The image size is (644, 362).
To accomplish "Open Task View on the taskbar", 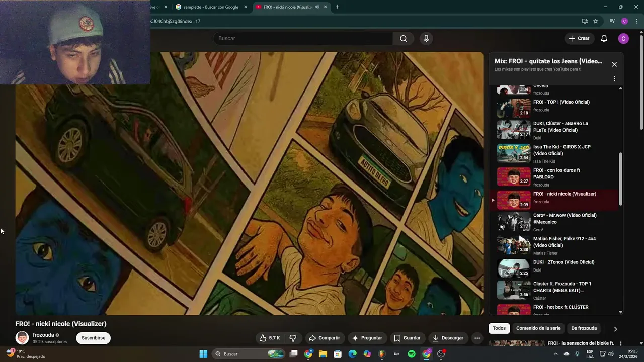I will coord(294,354).
